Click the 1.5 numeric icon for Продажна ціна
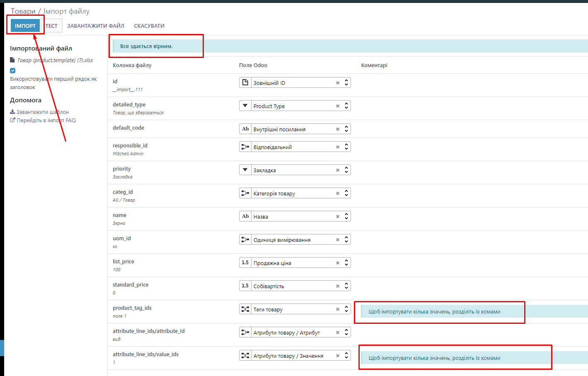 [x=245, y=263]
